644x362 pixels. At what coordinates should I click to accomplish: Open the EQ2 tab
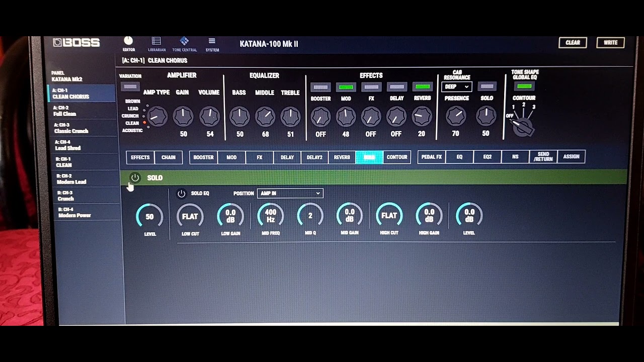tap(488, 157)
